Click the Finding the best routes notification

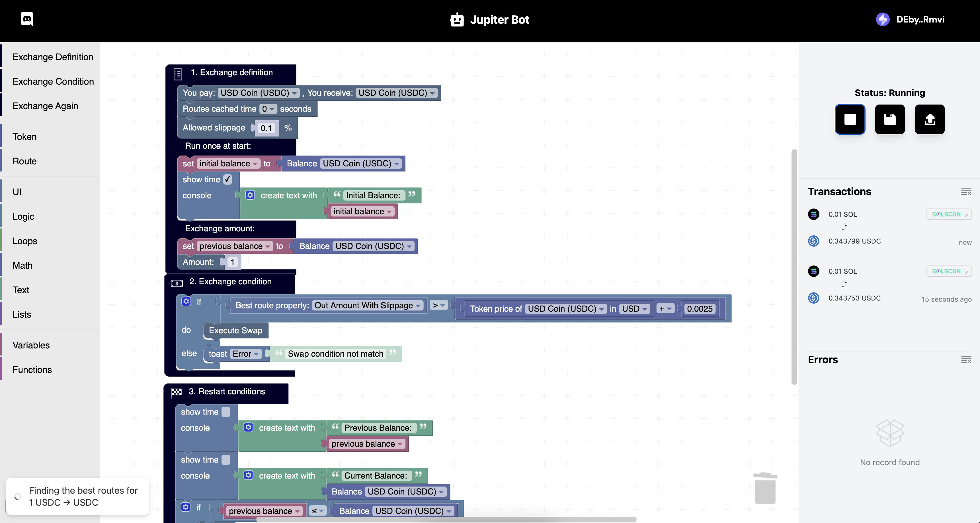(78, 496)
